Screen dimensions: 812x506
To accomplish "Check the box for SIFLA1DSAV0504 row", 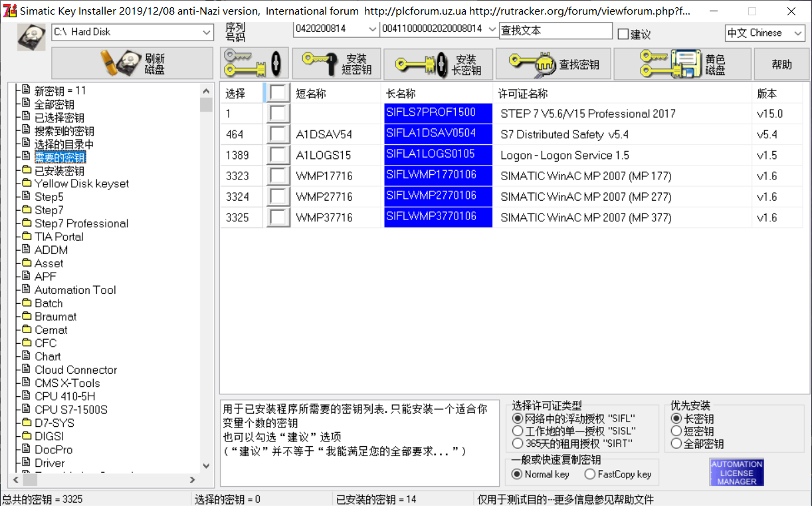I will [x=278, y=134].
